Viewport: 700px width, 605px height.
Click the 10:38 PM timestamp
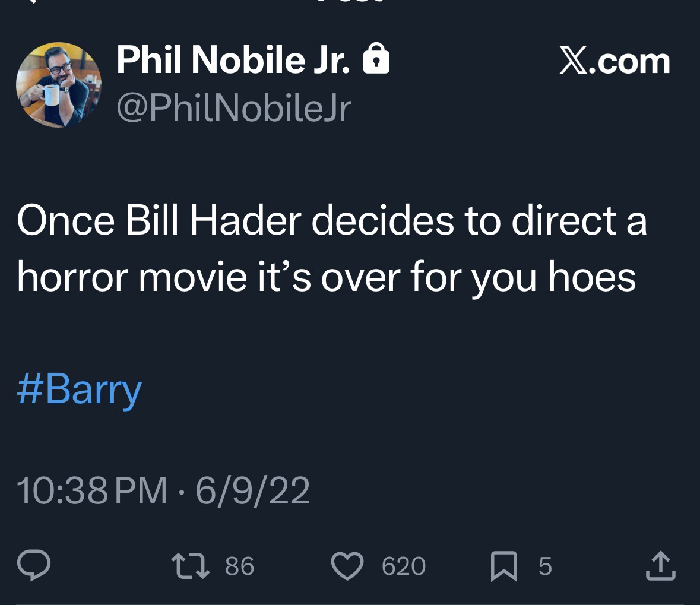point(92,491)
